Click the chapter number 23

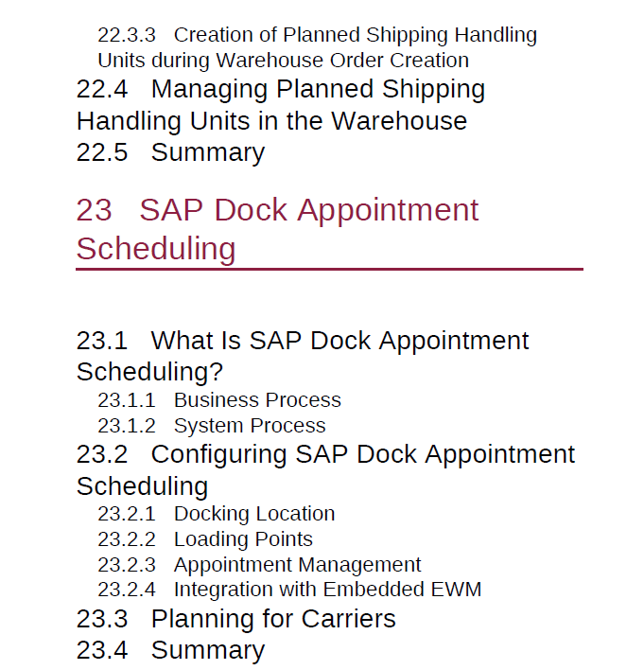point(94,210)
